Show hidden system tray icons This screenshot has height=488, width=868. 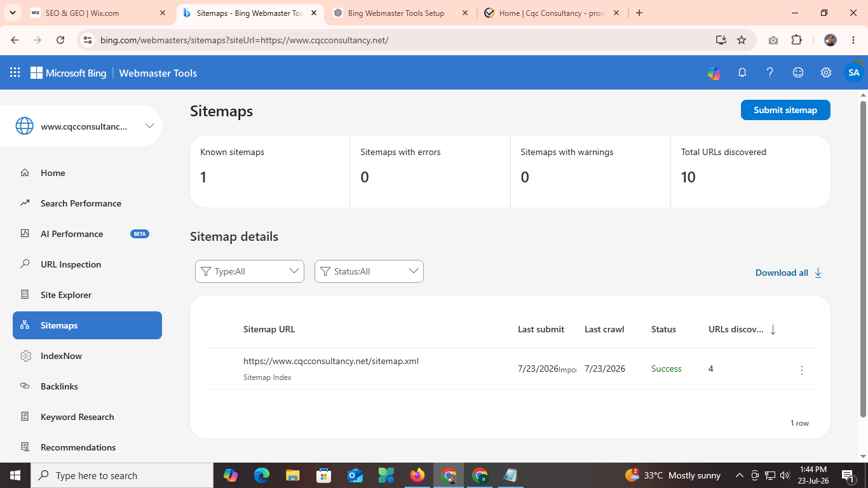click(x=740, y=475)
